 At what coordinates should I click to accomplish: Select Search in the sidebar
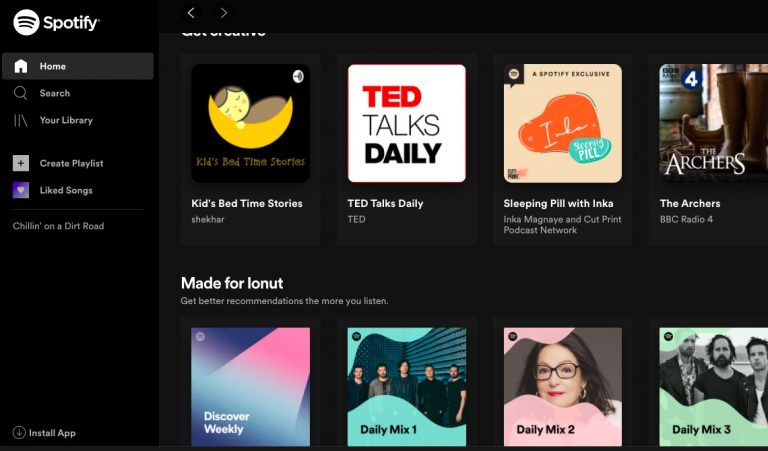pos(55,93)
